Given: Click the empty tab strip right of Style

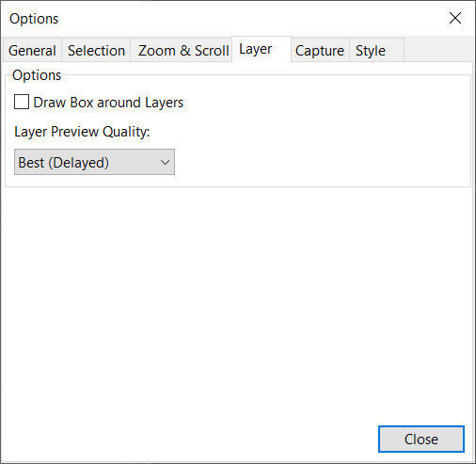Looking at the screenshot, I should pyautogui.click(x=438, y=50).
